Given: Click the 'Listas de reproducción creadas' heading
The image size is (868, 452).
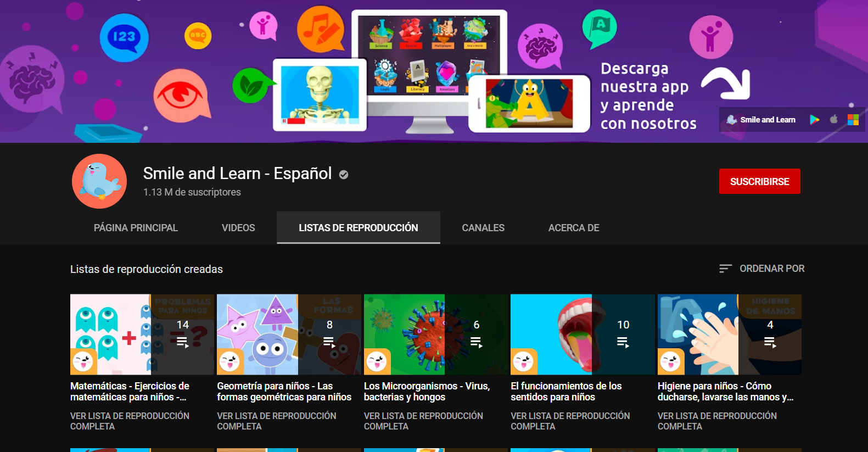Looking at the screenshot, I should pos(147,269).
